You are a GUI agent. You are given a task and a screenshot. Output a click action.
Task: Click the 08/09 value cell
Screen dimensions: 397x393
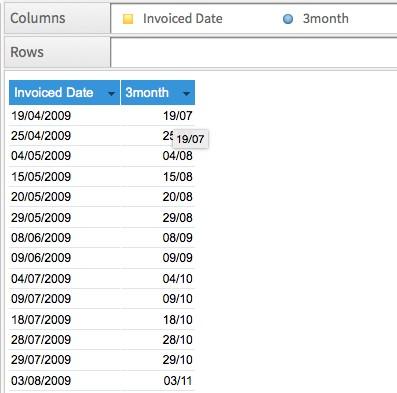pyautogui.click(x=158, y=238)
